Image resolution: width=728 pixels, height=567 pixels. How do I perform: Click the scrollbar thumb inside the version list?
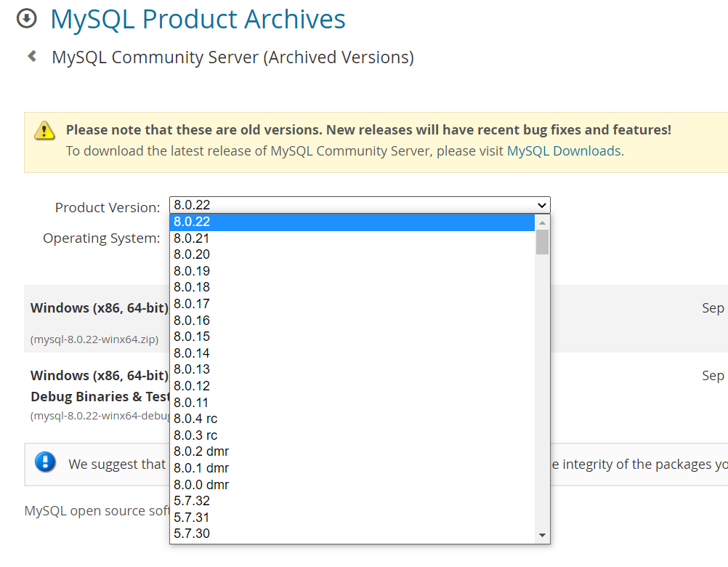(542, 242)
